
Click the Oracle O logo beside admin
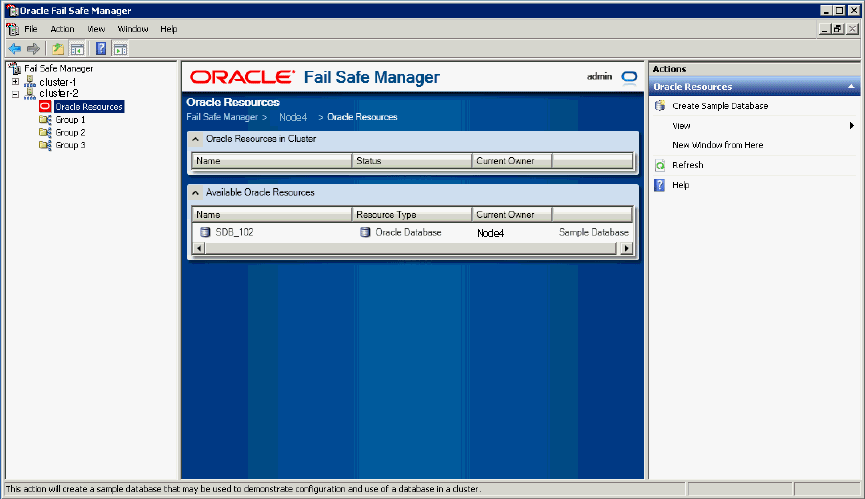[629, 77]
